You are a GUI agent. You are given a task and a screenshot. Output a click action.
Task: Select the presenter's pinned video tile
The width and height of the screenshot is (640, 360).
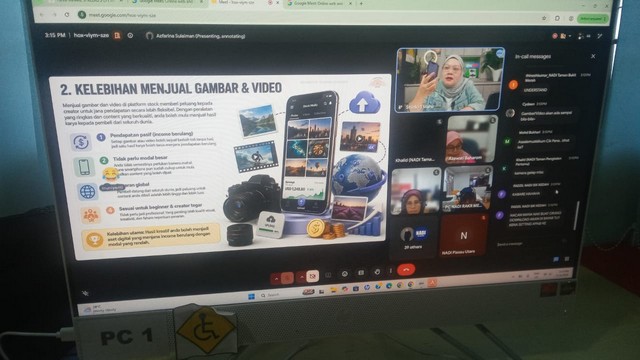[x=450, y=79]
